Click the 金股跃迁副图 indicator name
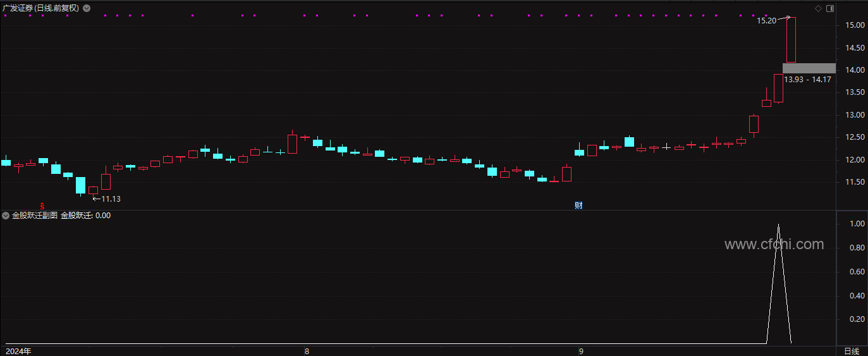Screen dimensions: 868x356 [35, 216]
